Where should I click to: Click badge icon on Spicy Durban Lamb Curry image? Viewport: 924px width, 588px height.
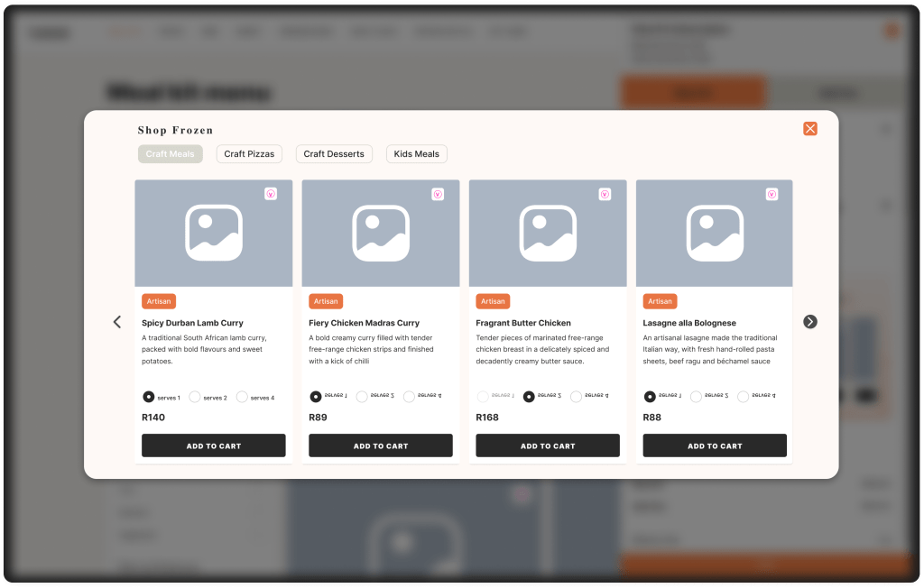pyautogui.click(x=271, y=194)
